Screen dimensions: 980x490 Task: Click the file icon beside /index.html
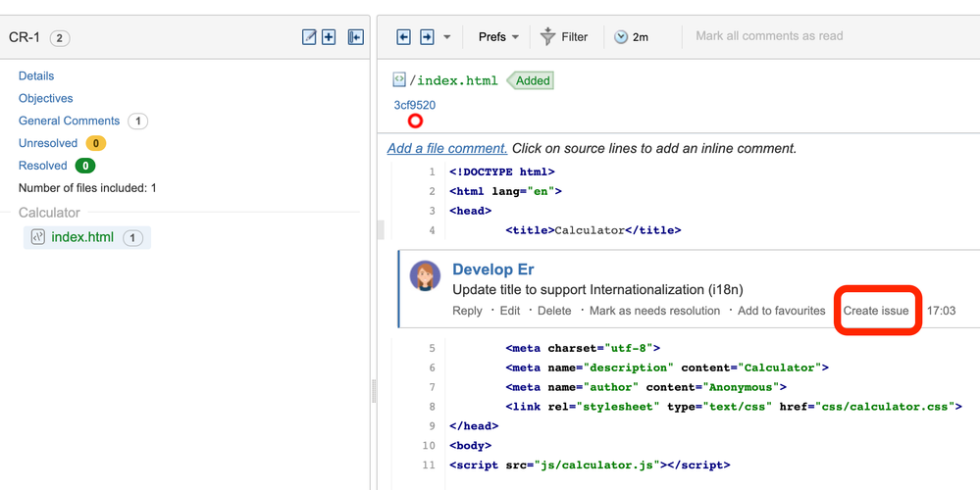(399, 80)
